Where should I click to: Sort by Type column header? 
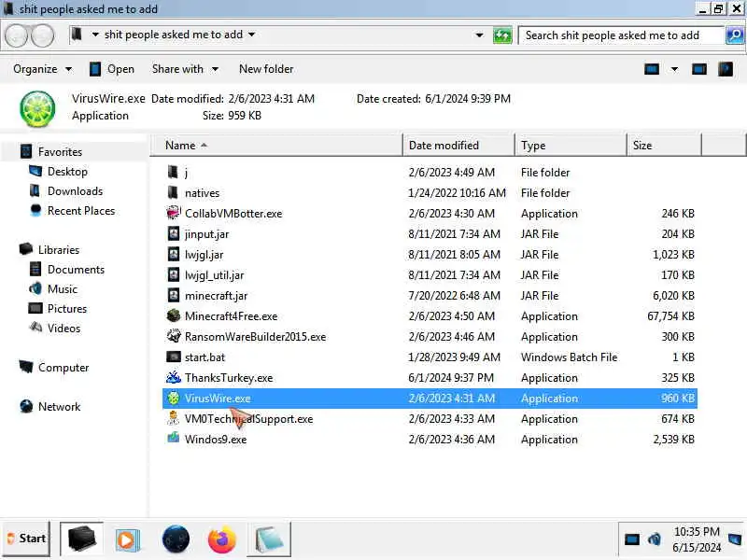571,146
